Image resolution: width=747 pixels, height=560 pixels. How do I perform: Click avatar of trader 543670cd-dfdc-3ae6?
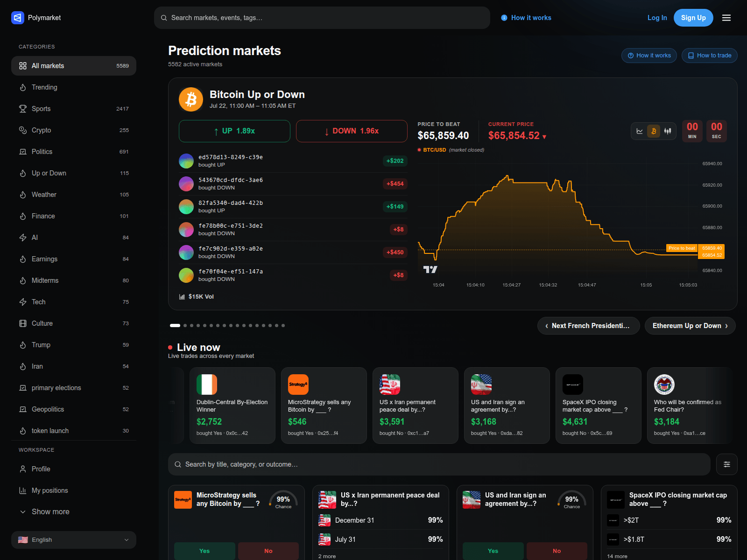pyautogui.click(x=186, y=184)
